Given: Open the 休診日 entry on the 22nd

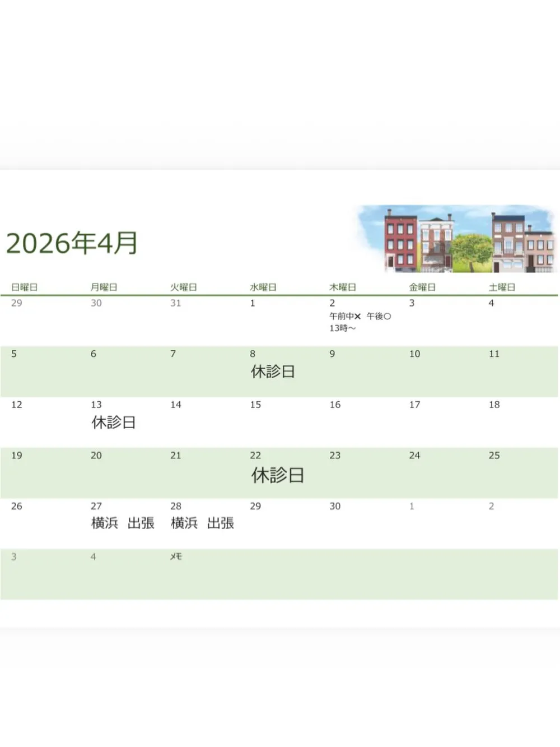Looking at the screenshot, I should (277, 475).
